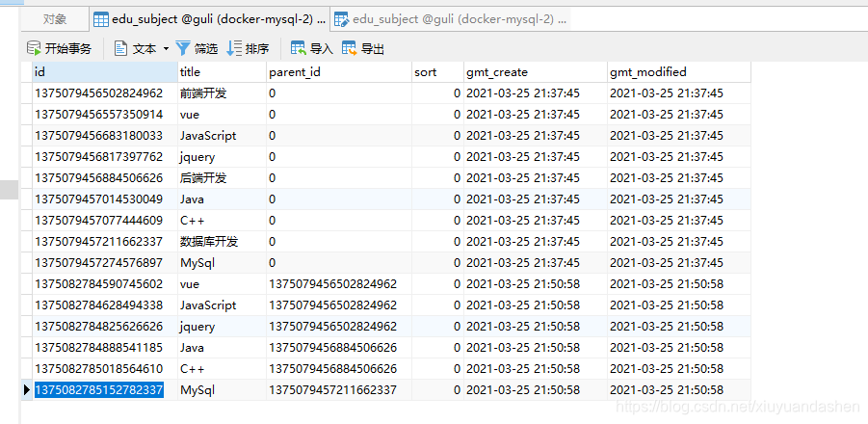Screen dimensions: 868x424
Task: Select the title cell 后端开发
Action: tap(222, 177)
